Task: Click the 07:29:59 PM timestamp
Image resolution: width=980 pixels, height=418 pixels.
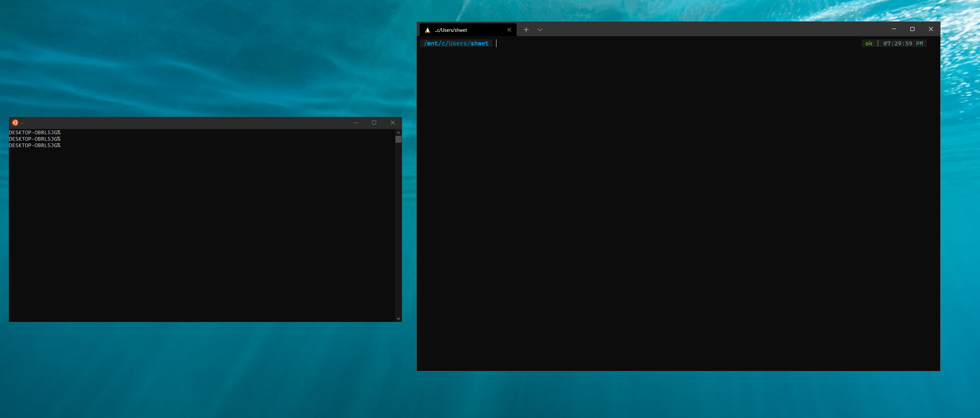Action: tap(903, 43)
